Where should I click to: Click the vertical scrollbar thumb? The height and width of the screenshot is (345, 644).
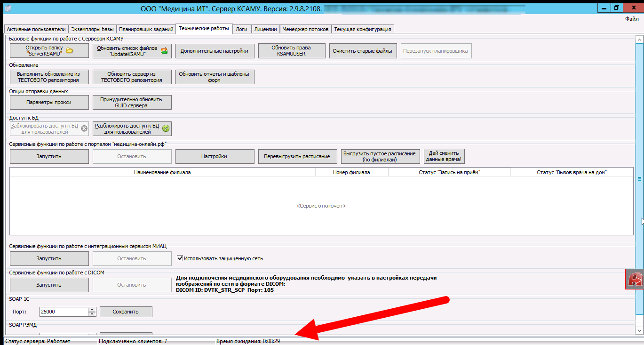click(639, 179)
